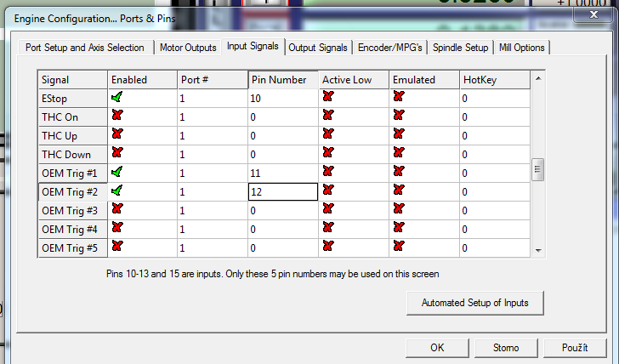Enable the THC On signal
619x364 pixels.
117,116
